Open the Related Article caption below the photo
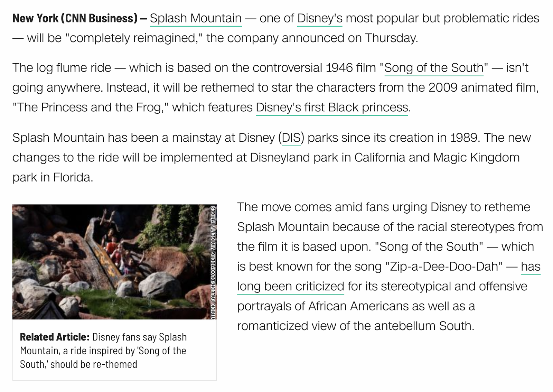 tap(103, 351)
